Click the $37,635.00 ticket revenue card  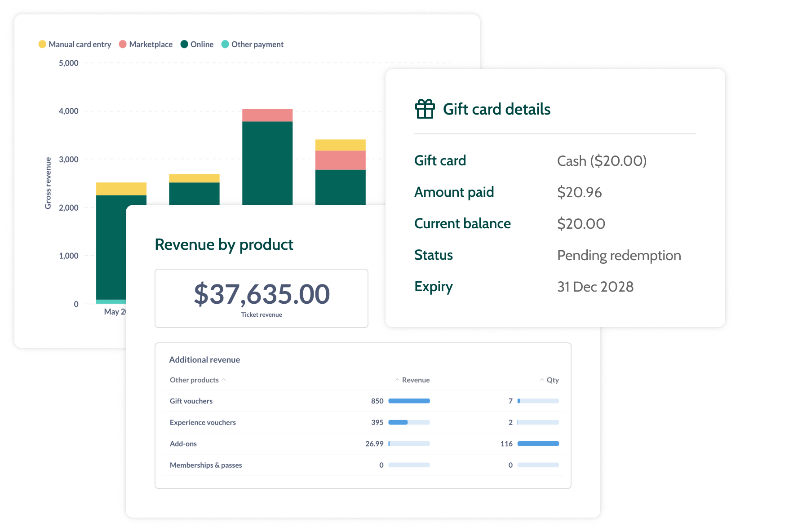pyautogui.click(x=261, y=298)
